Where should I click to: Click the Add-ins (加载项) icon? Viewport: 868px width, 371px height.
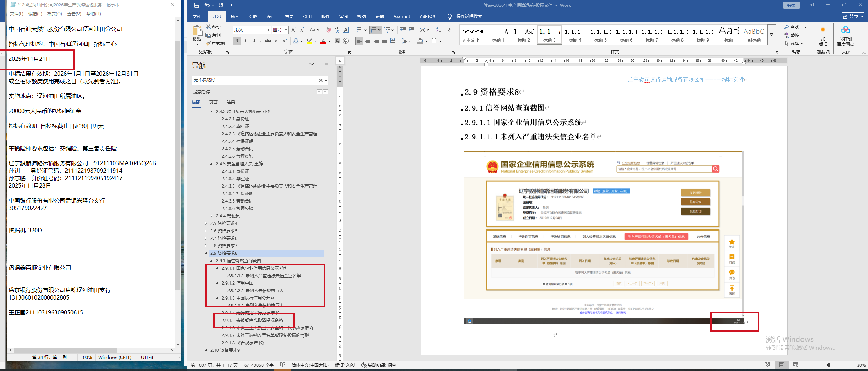coord(823,30)
